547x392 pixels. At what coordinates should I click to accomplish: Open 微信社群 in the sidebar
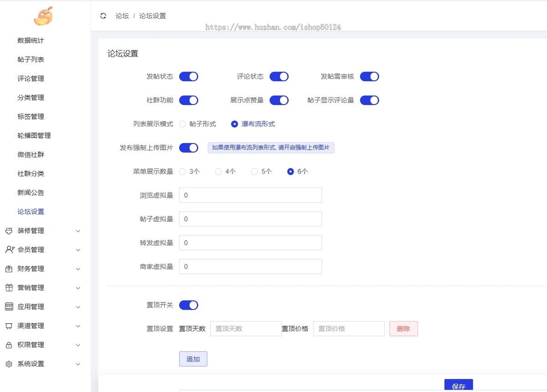(31, 155)
